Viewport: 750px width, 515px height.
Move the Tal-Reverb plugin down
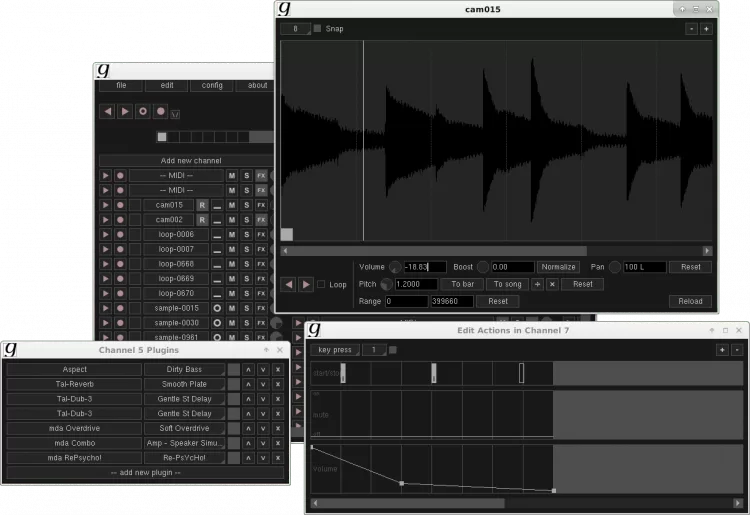coord(262,384)
